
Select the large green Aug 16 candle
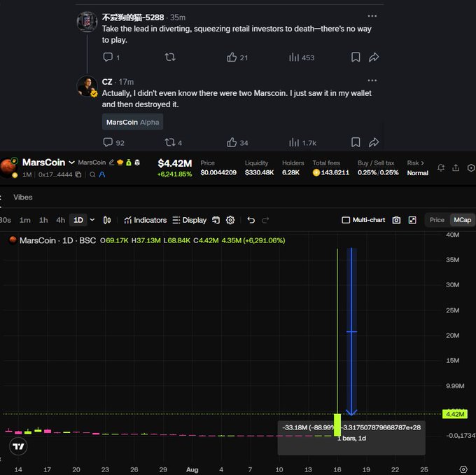[337, 425]
